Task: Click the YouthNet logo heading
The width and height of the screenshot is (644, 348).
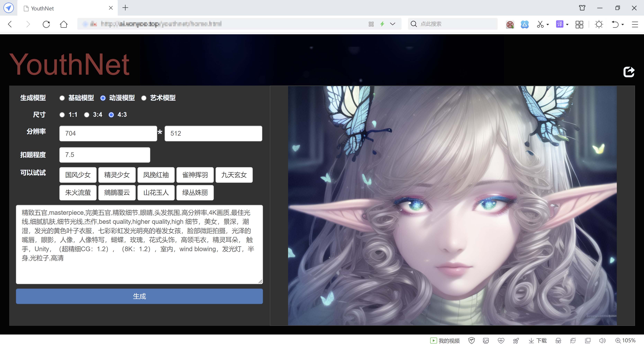Action: click(69, 65)
